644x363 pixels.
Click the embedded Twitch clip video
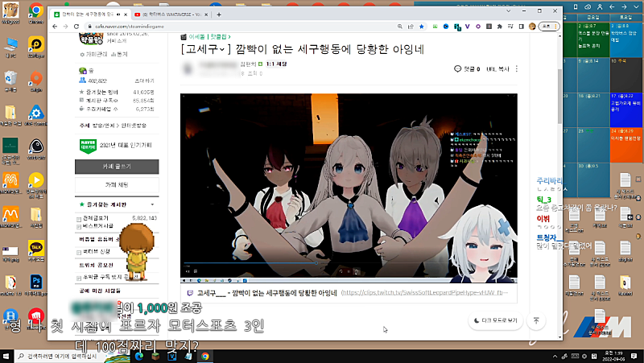pyautogui.click(x=349, y=188)
